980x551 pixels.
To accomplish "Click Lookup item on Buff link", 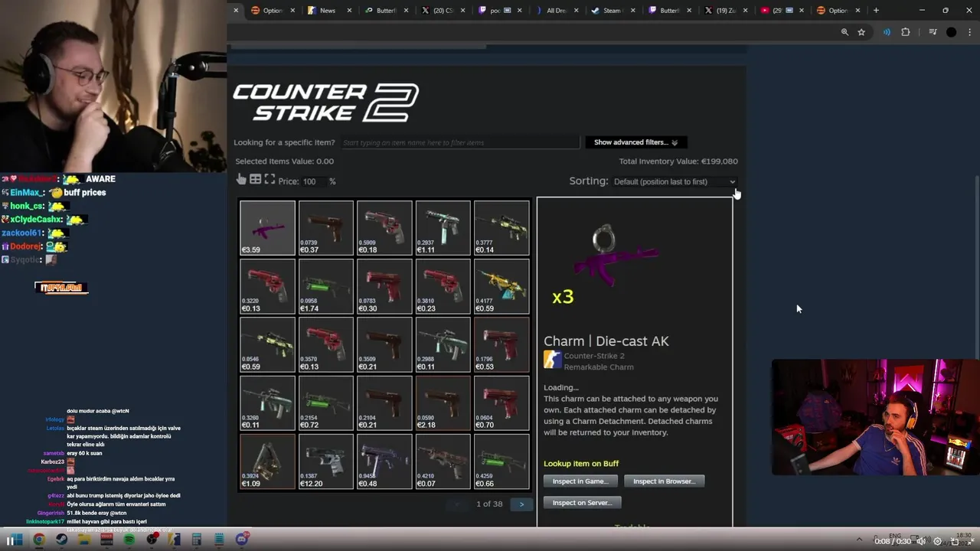I will point(581,464).
